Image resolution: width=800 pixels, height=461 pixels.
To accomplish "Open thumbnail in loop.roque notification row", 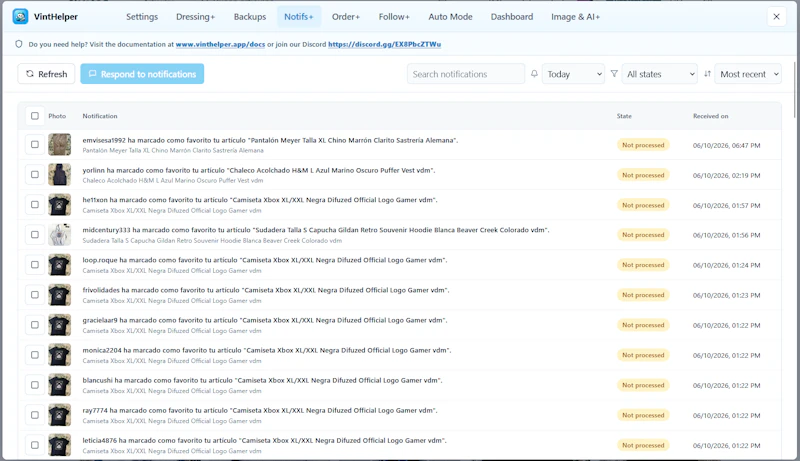I will click(x=60, y=265).
